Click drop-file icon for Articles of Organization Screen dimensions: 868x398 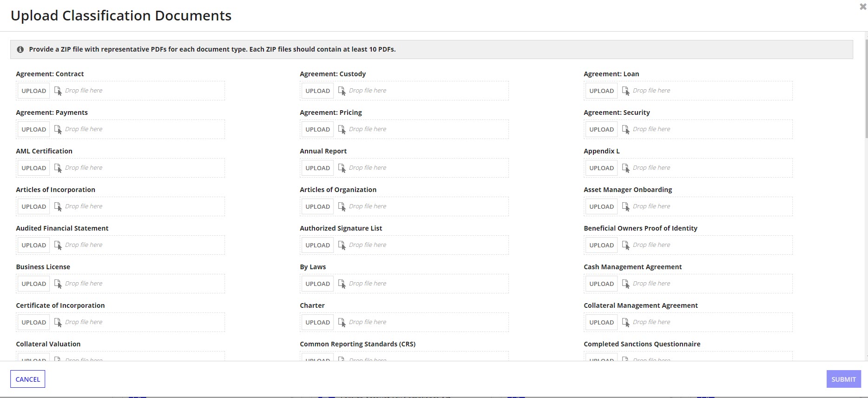342,206
